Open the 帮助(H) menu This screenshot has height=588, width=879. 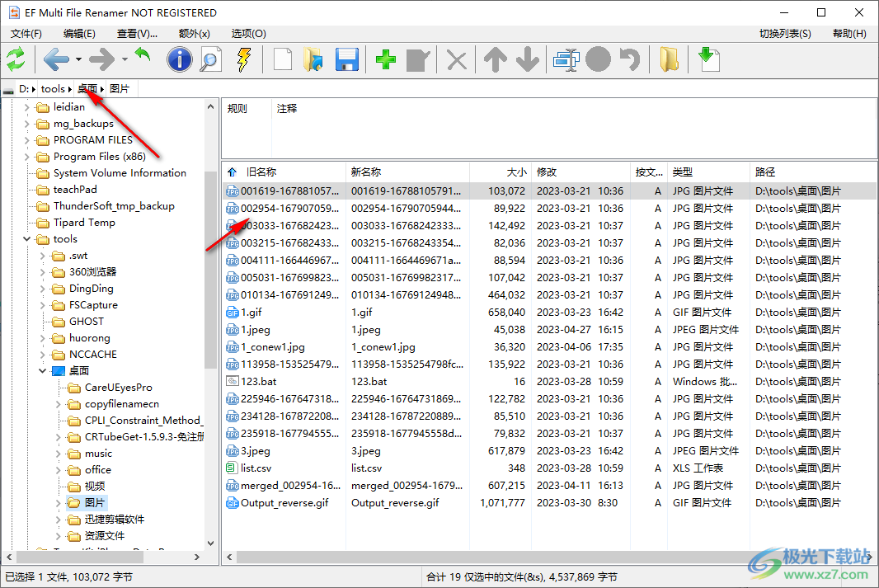(x=849, y=34)
